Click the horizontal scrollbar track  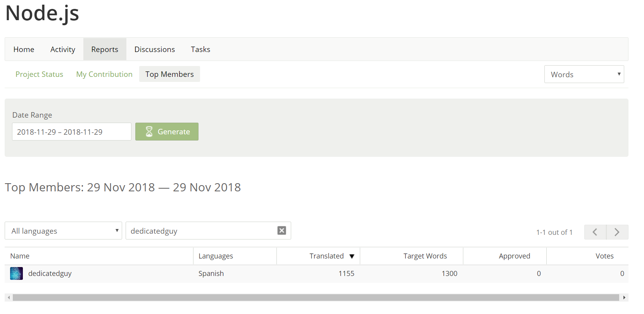pos(316,298)
